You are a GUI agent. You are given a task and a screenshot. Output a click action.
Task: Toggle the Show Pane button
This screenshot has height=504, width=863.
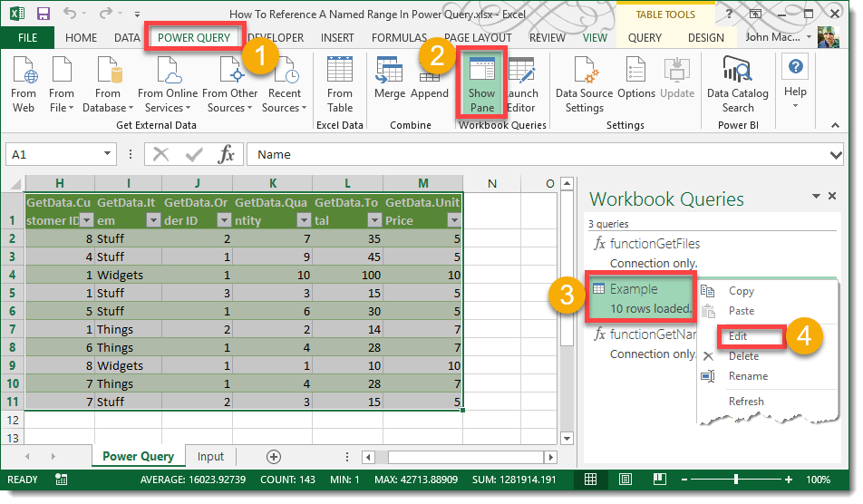tap(481, 83)
